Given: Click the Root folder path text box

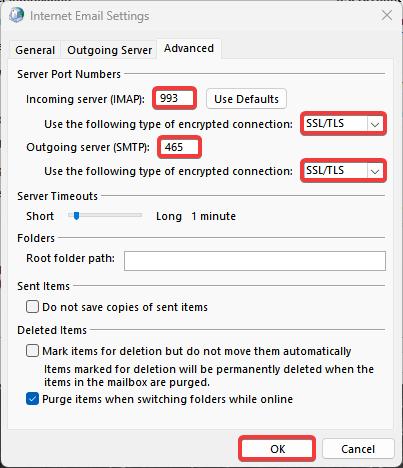Looking at the screenshot, I should [x=255, y=261].
